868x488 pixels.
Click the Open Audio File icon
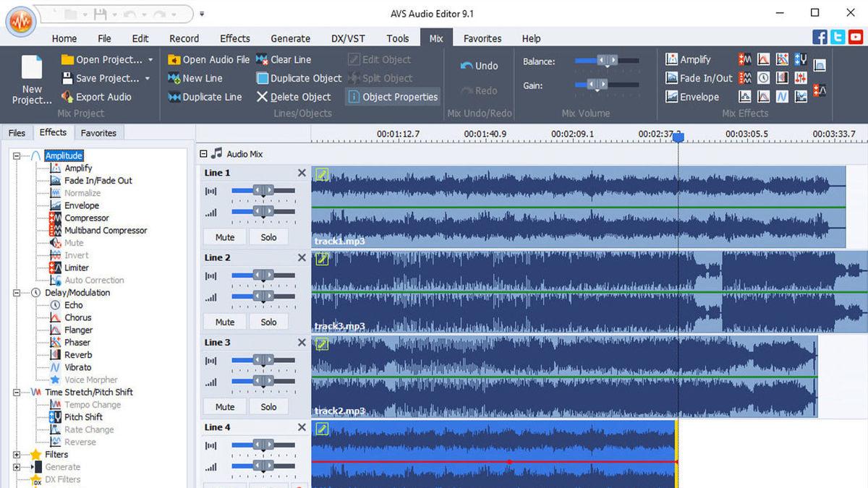[x=174, y=59]
